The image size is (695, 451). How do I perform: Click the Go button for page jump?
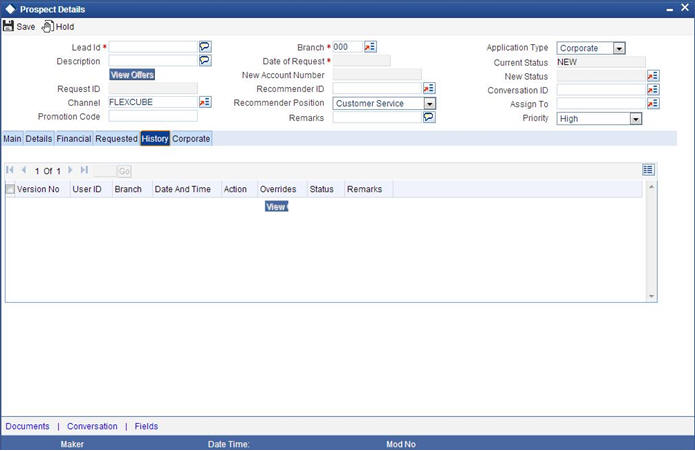(x=124, y=171)
